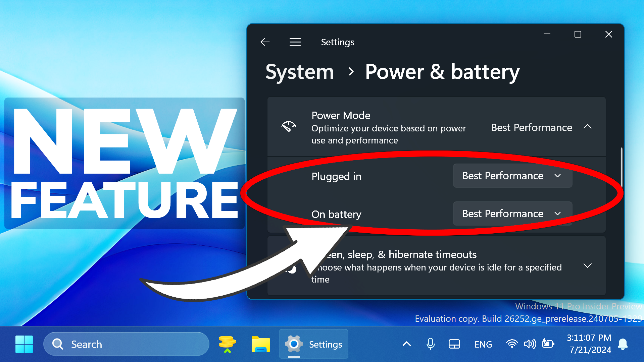644x362 pixels.
Task: Open Settings from the taskbar gear icon
Action: pos(294,344)
